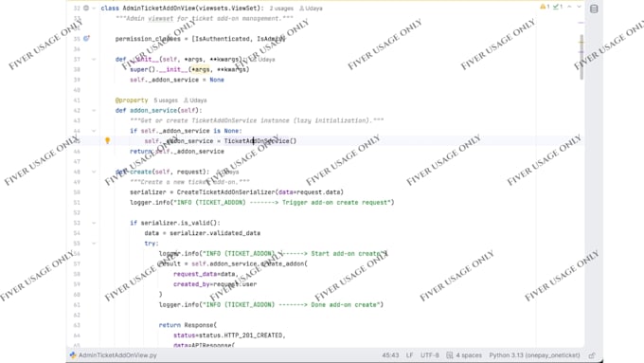Click viewsets.ViewSet in the class declaration
The width and height of the screenshot is (644, 363).
(x=227, y=9)
